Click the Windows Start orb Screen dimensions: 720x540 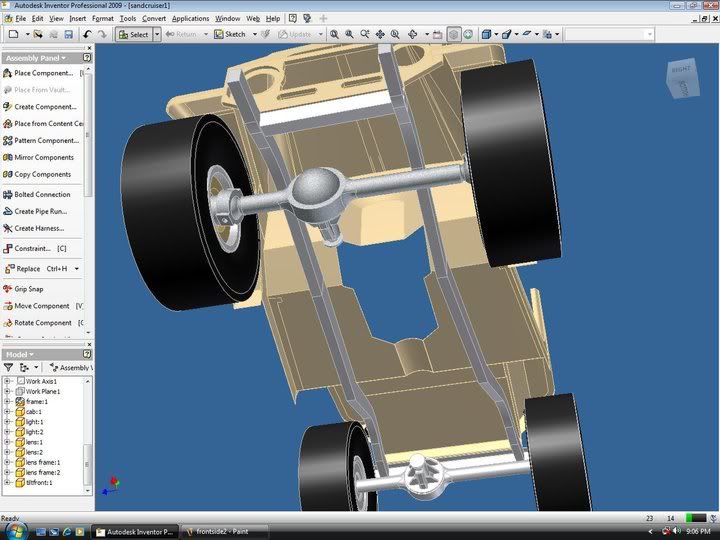click(15, 531)
